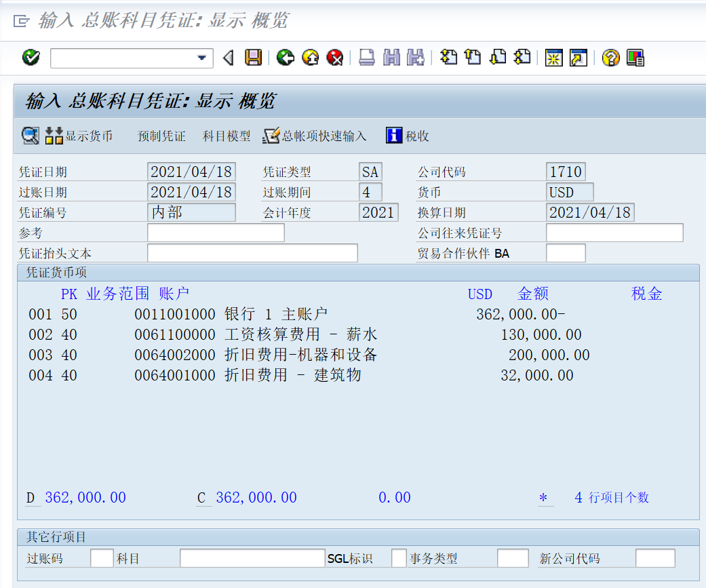Viewport: 706px width, 588px height.
Task: Collapse the command field with the triangle icon
Action: [x=229, y=58]
